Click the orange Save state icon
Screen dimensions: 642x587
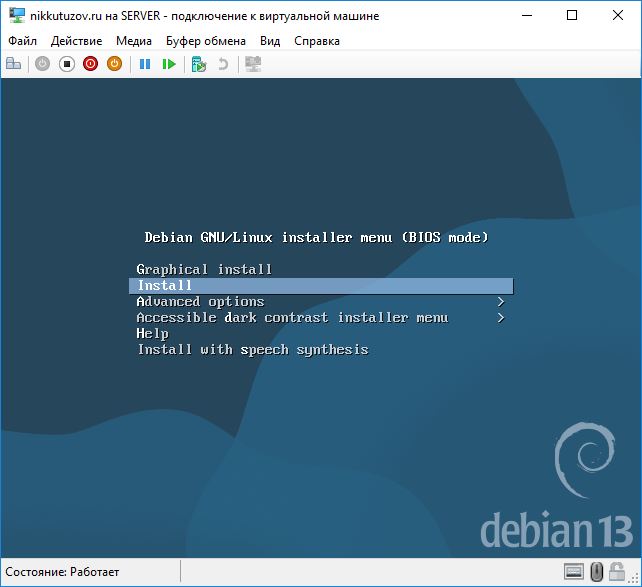(x=115, y=64)
